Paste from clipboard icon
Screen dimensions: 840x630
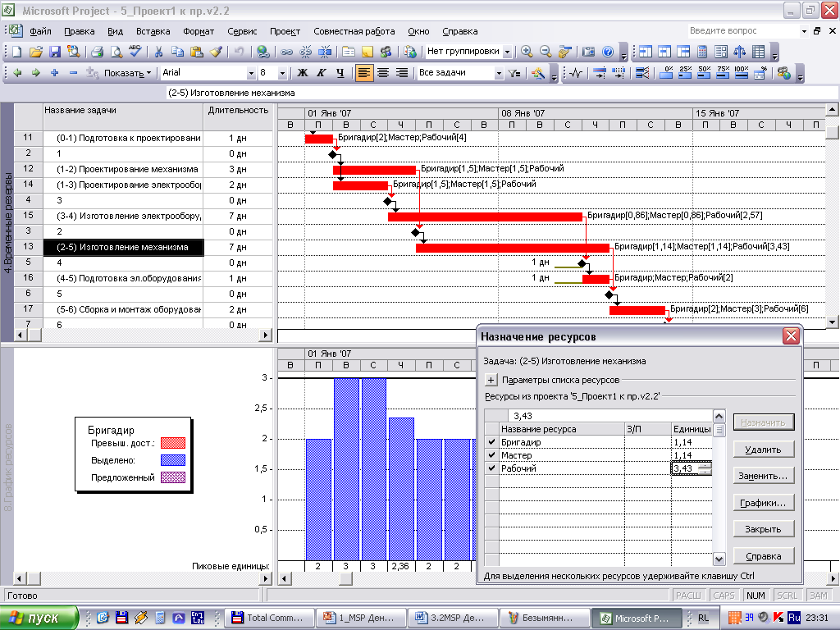pos(197,52)
